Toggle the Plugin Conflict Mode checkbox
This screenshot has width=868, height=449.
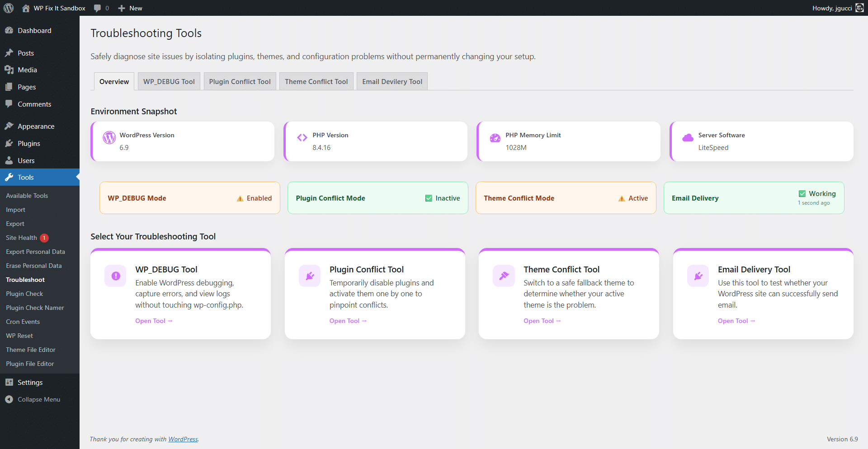(x=429, y=198)
